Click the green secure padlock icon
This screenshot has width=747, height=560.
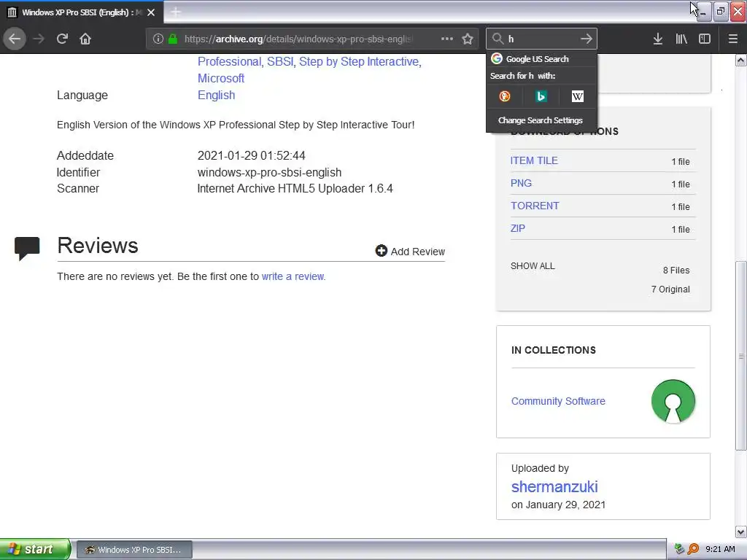click(x=173, y=39)
